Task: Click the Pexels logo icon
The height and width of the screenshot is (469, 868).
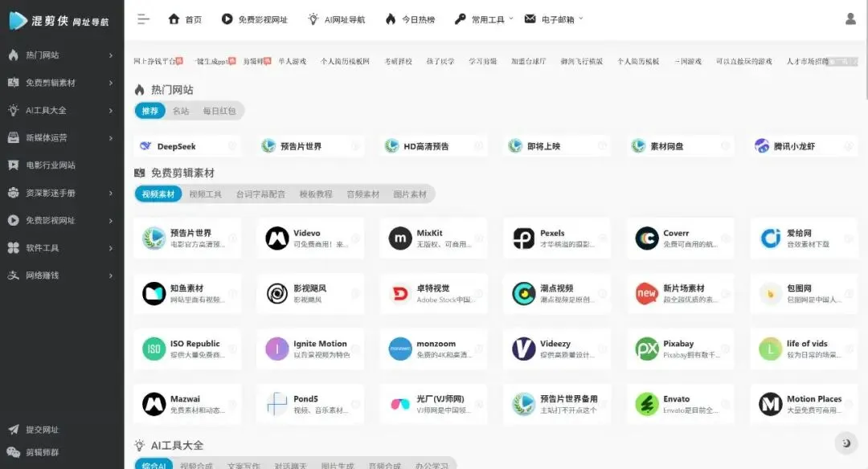Action: (x=524, y=239)
